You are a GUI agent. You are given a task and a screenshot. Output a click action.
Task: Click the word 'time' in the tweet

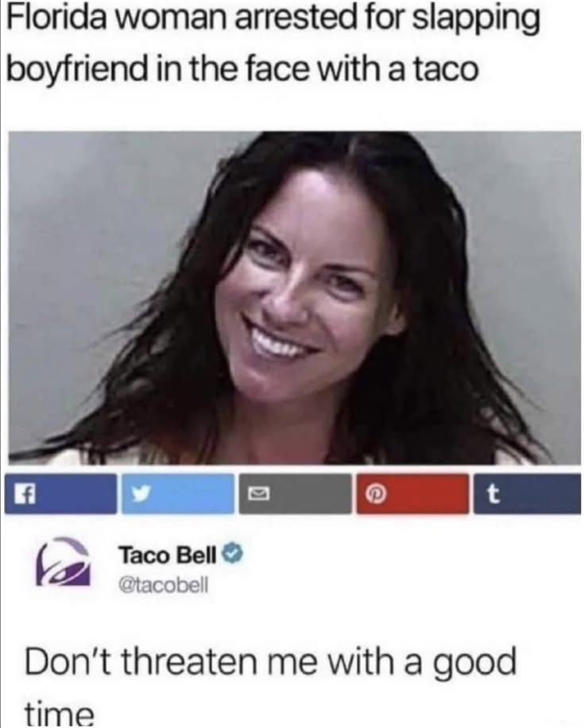click(58, 714)
